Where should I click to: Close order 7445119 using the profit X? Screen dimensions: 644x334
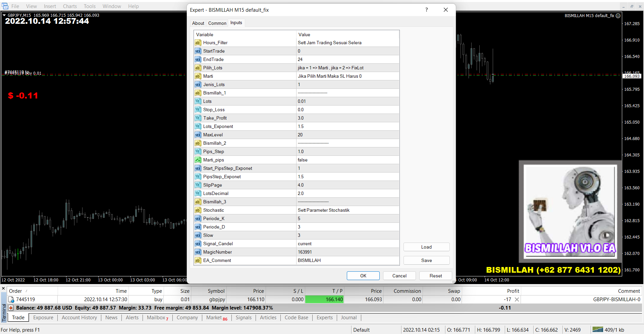pos(517,299)
